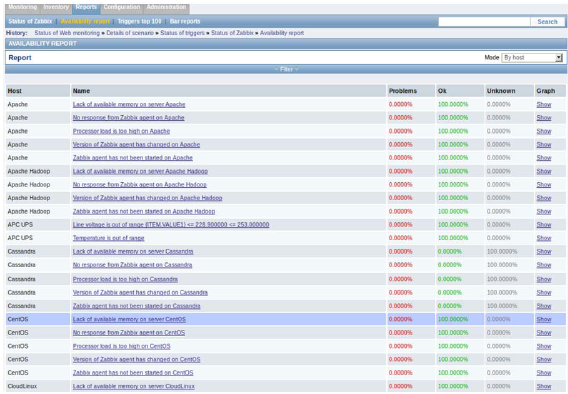Open Version of Zabbix agent has changed on Cassandra
The width and height of the screenshot is (568, 394).
click(x=140, y=293)
